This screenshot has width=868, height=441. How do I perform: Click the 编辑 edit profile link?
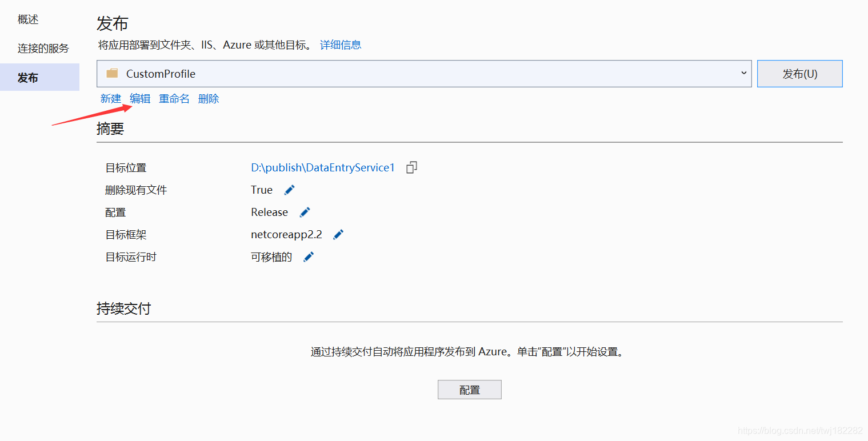click(x=140, y=99)
